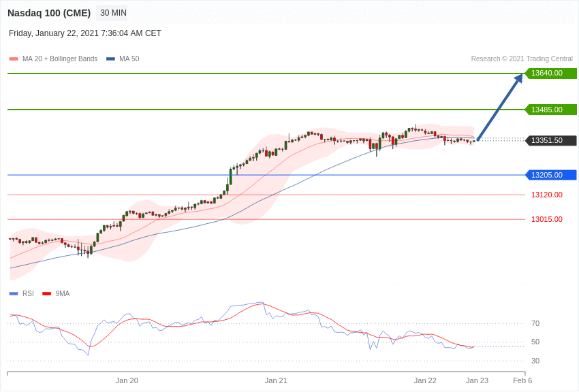The width and height of the screenshot is (579, 392).
Task: Click the 9MA legend label
Action: coord(63,293)
